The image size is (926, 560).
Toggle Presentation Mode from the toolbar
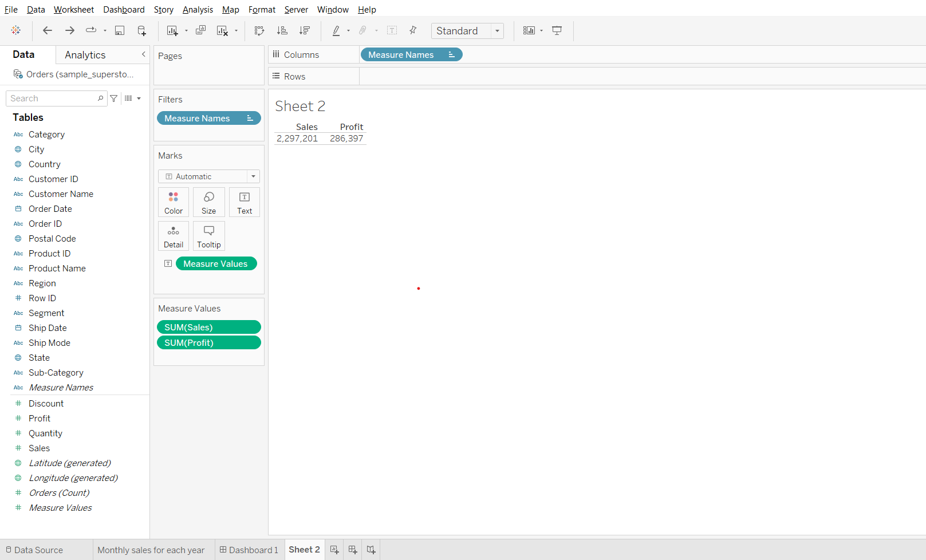[x=557, y=31]
